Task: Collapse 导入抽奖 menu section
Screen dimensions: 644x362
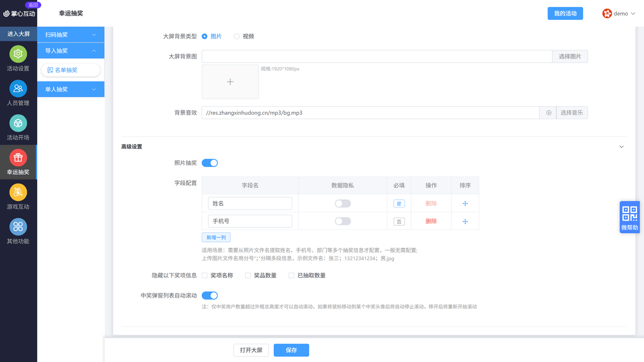Action: [71, 51]
